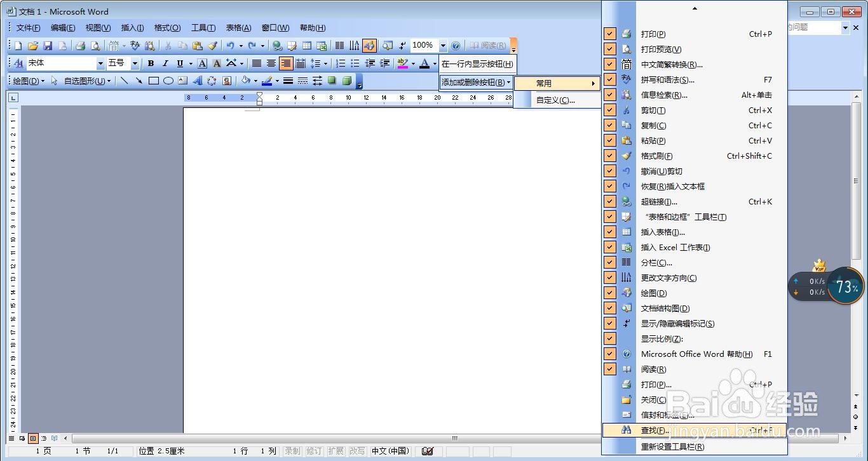Open 常用 submenu entry
The image size is (868, 461).
tap(557, 83)
